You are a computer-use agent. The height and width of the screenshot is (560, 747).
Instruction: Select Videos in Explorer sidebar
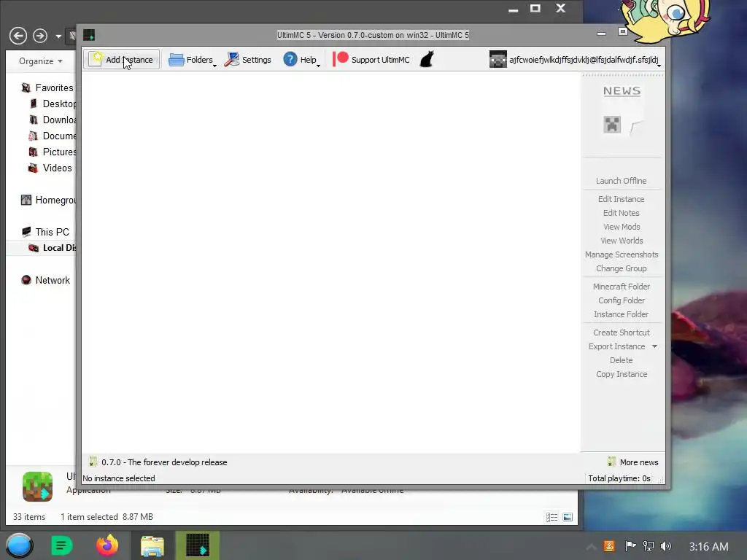click(50, 168)
